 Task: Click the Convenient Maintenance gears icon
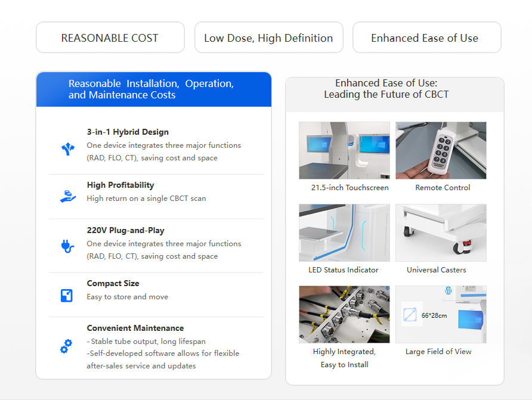click(67, 346)
